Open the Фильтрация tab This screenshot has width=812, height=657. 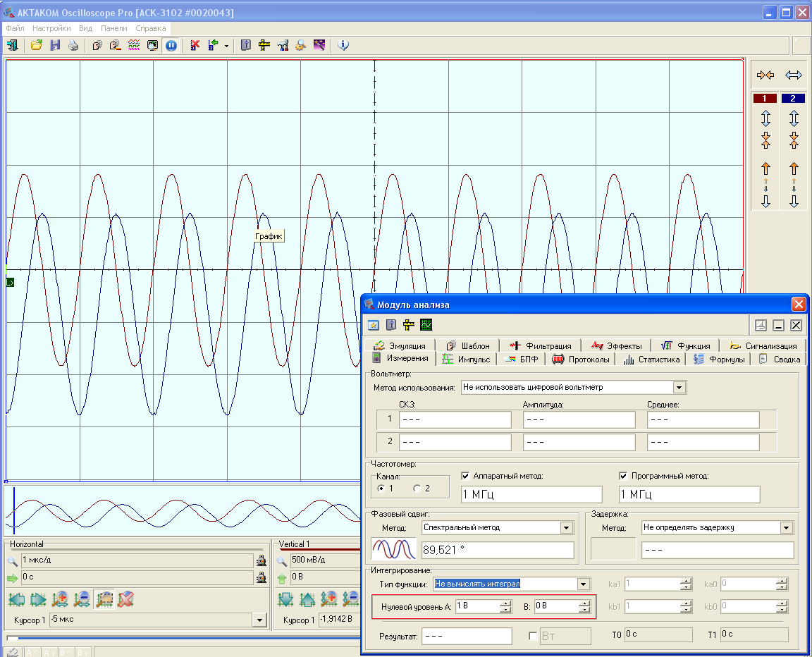pyautogui.click(x=540, y=345)
